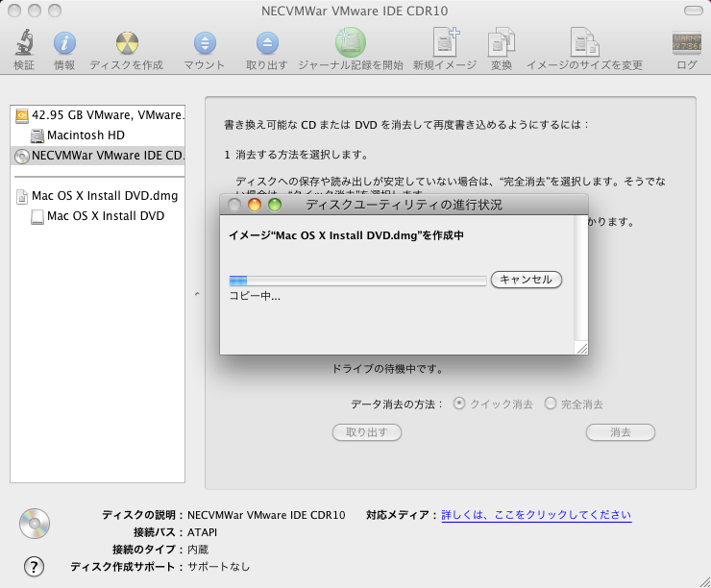Click the '内蔵' connection type value
This screenshot has width=711, height=588.
click(x=198, y=550)
